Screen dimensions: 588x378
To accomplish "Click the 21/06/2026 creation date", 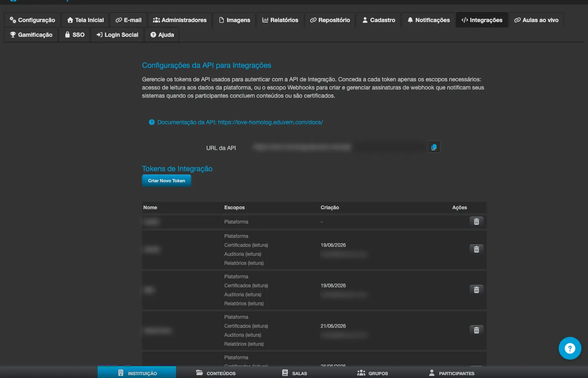I will [333, 326].
